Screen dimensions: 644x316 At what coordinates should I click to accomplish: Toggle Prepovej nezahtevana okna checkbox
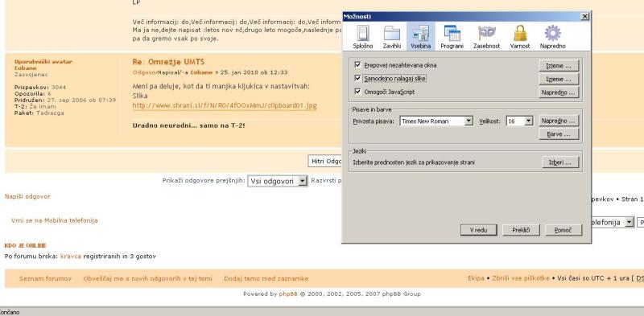357,65
